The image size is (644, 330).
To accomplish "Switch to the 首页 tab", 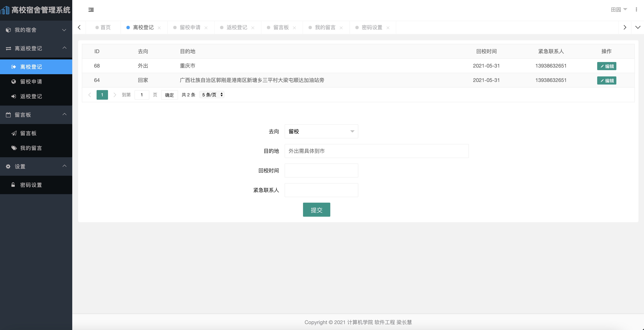I will [x=105, y=27].
